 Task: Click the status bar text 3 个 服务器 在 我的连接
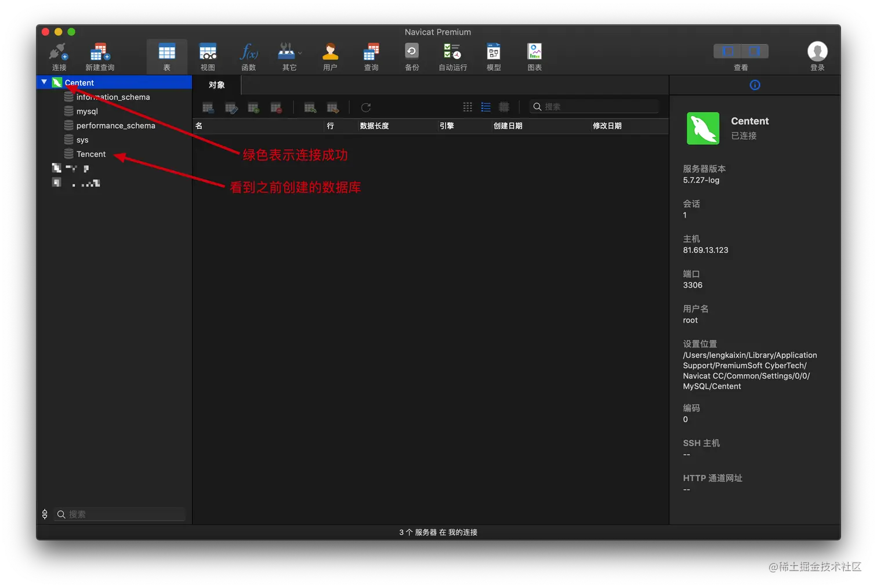(x=438, y=532)
